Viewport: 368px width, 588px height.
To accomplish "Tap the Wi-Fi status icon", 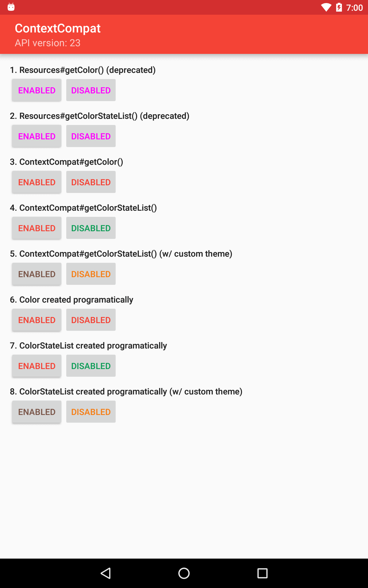I will pos(326,7).
